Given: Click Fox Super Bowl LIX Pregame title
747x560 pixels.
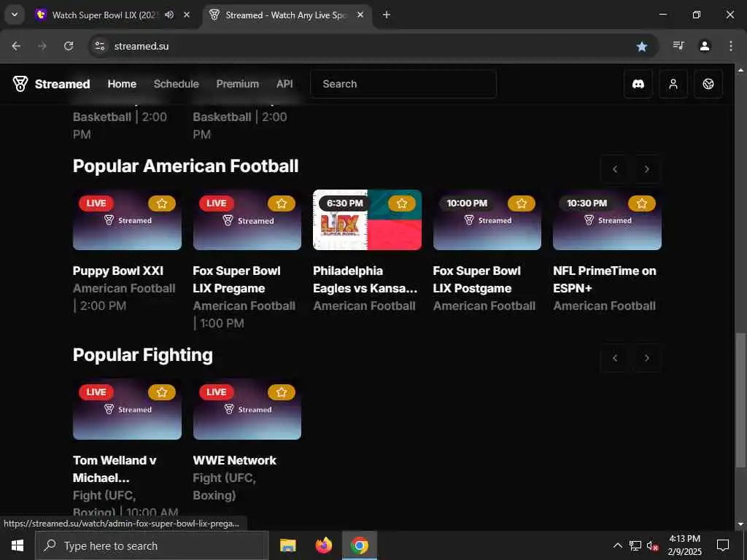Looking at the screenshot, I should tap(237, 279).
